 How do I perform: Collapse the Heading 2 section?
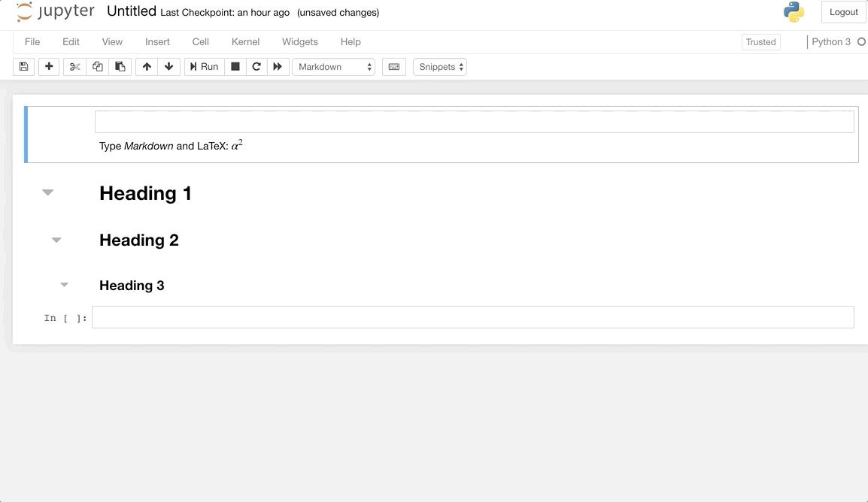tap(56, 240)
